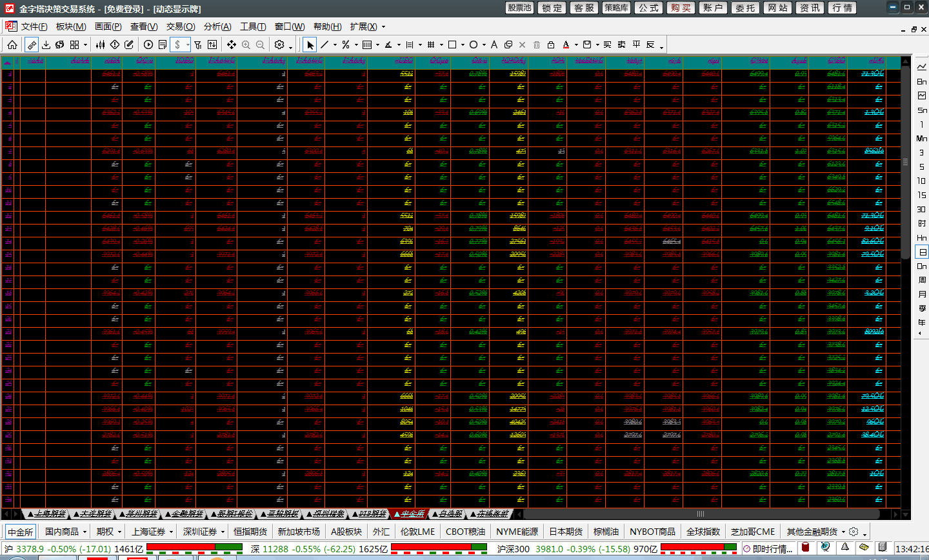This screenshot has height=560, width=929.
Task: Select the rectangle shape tool
Action: (x=452, y=45)
